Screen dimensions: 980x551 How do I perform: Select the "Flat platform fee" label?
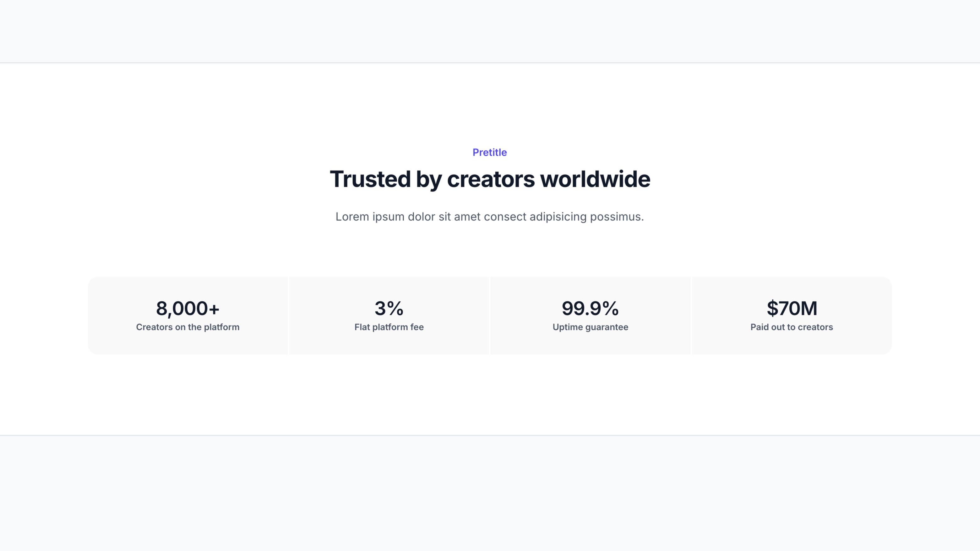pos(389,327)
